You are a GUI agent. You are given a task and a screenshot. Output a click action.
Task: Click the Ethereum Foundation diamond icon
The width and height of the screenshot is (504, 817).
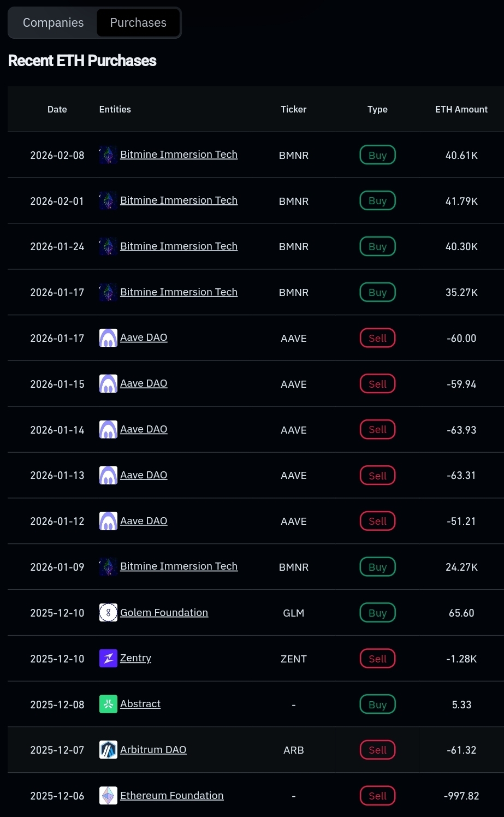[x=108, y=796]
